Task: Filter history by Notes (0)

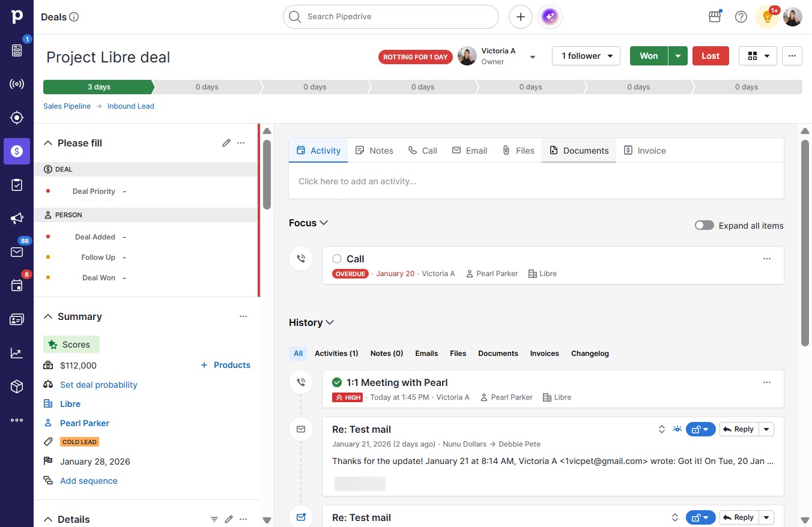Action: pyautogui.click(x=387, y=354)
